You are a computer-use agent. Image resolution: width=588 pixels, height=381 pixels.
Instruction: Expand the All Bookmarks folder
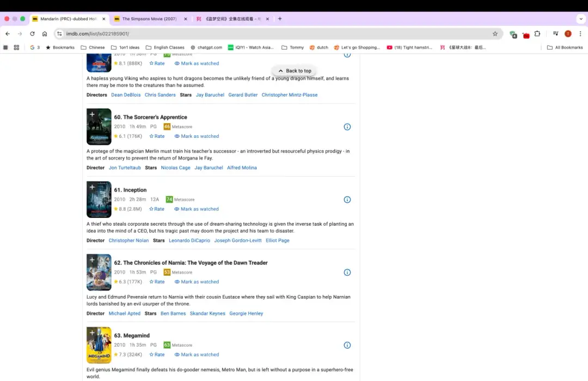coord(565,47)
